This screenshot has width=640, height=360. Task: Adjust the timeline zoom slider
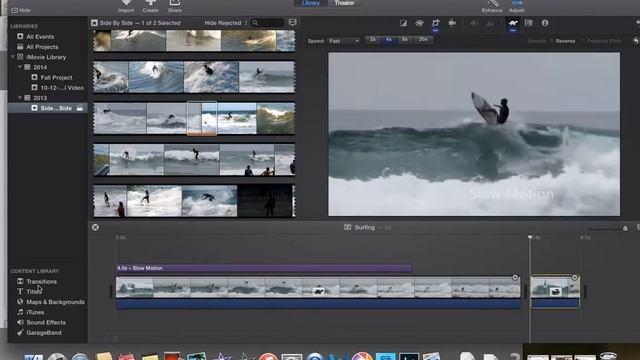(x=625, y=228)
